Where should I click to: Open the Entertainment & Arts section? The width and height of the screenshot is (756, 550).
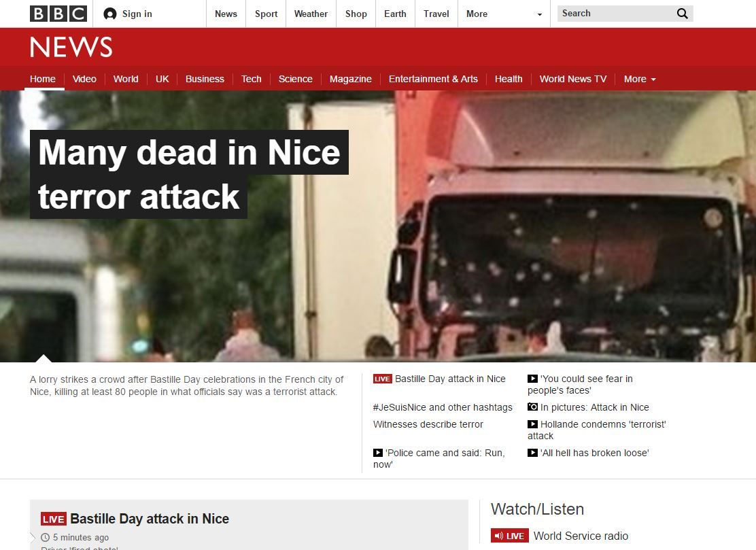point(433,79)
